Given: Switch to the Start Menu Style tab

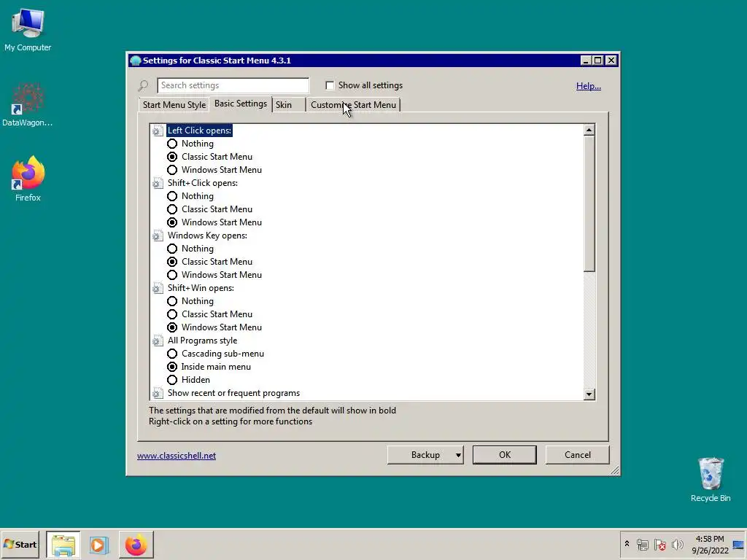Looking at the screenshot, I should pos(174,105).
